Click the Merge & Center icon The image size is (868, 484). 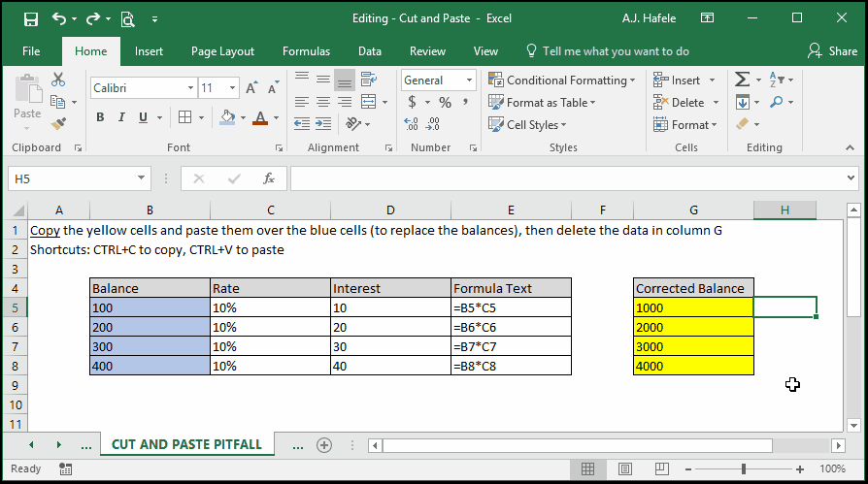[x=369, y=102]
